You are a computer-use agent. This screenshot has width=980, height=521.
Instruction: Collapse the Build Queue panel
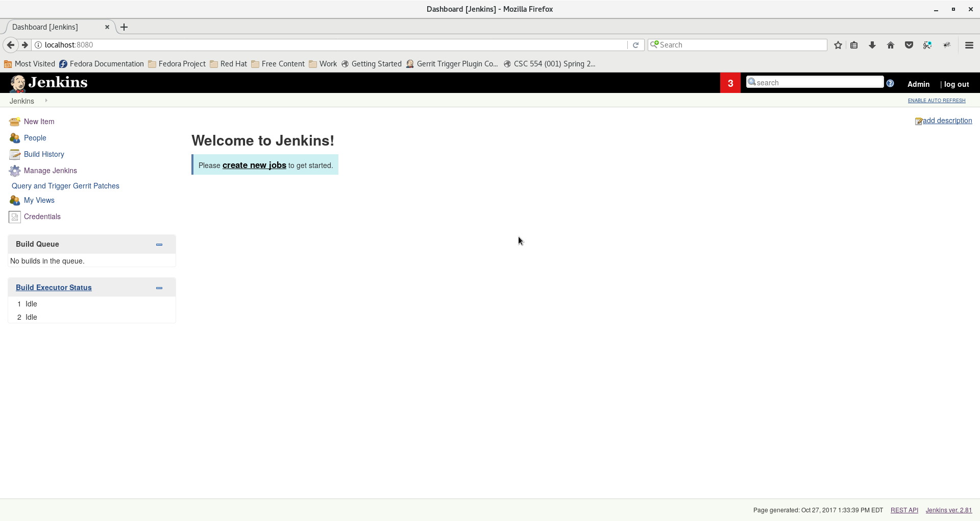159,245
